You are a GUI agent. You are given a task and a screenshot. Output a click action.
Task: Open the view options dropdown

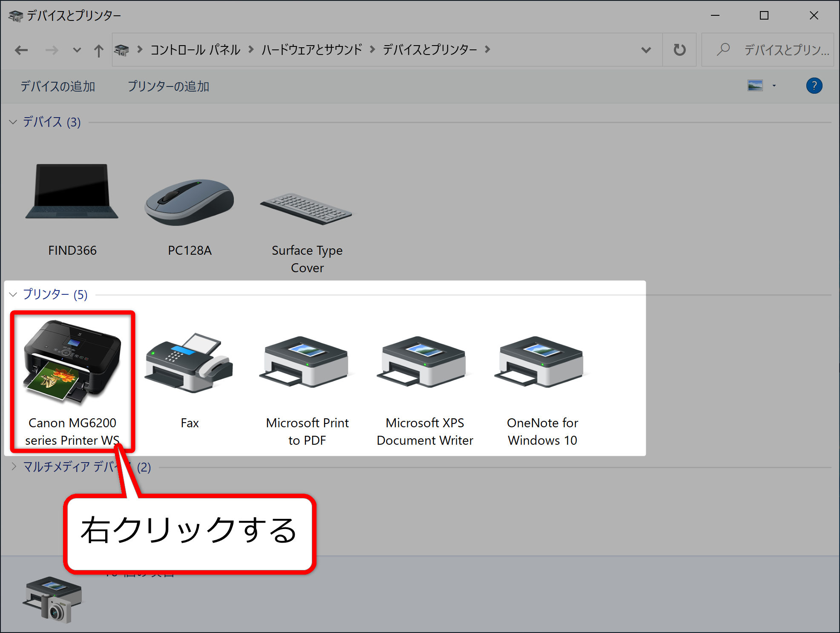pyautogui.click(x=774, y=86)
